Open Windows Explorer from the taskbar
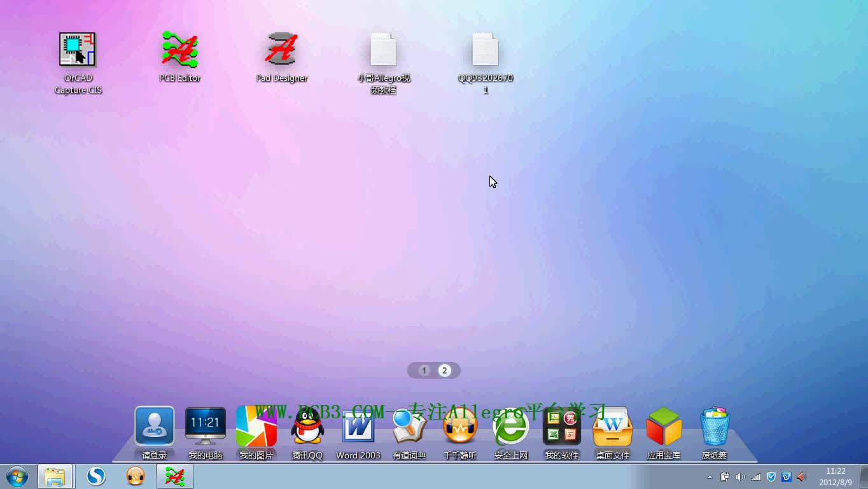 (55, 476)
